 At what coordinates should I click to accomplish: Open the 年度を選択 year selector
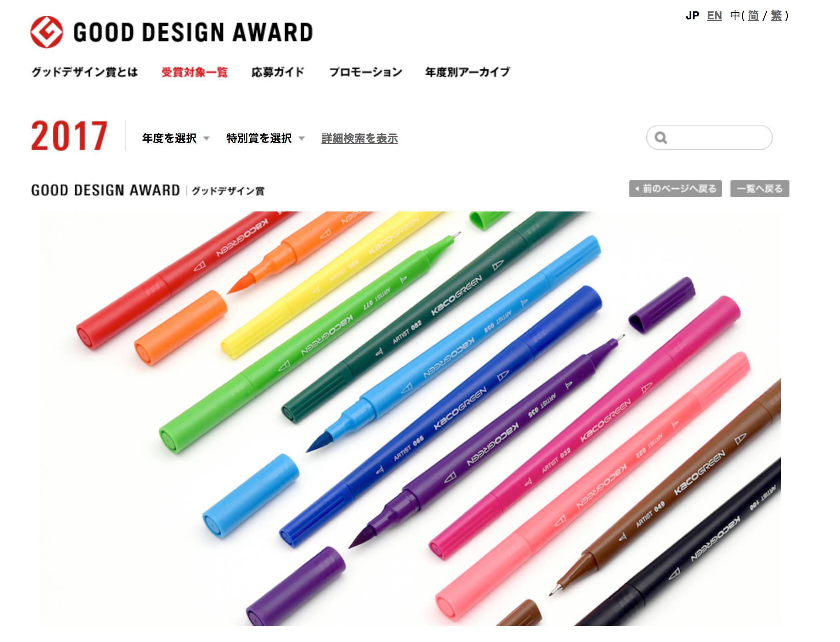[176, 138]
